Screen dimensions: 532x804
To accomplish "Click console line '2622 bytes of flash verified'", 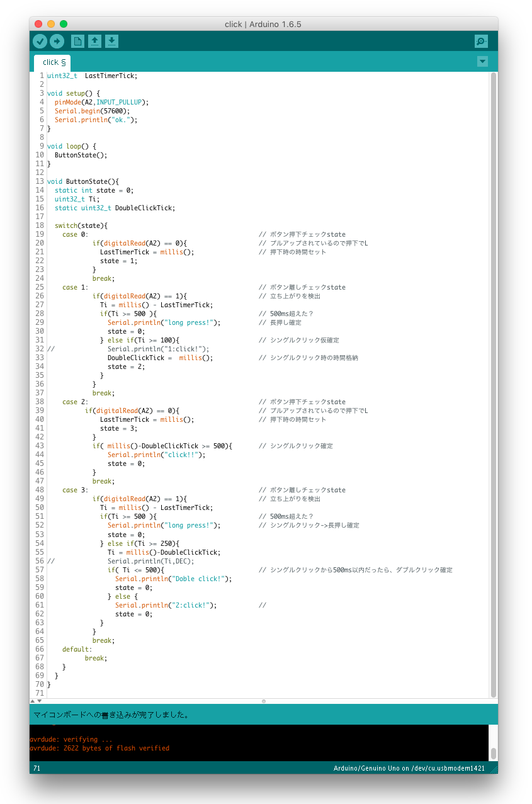I will point(116,748).
